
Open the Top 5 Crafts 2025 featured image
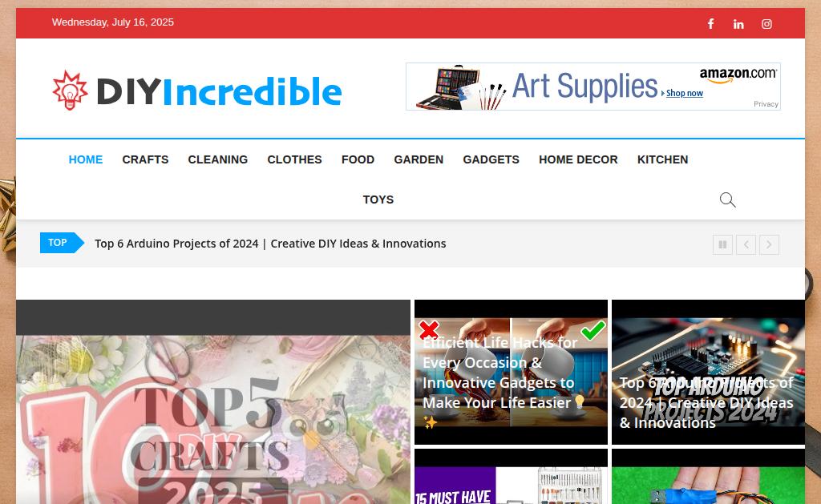coord(213,402)
